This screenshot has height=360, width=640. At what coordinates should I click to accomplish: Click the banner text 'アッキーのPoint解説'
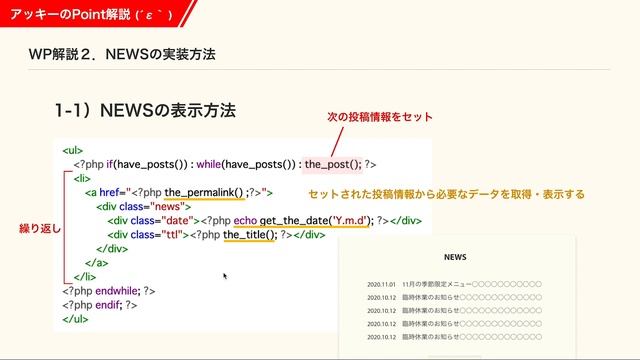pyautogui.click(x=70, y=14)
